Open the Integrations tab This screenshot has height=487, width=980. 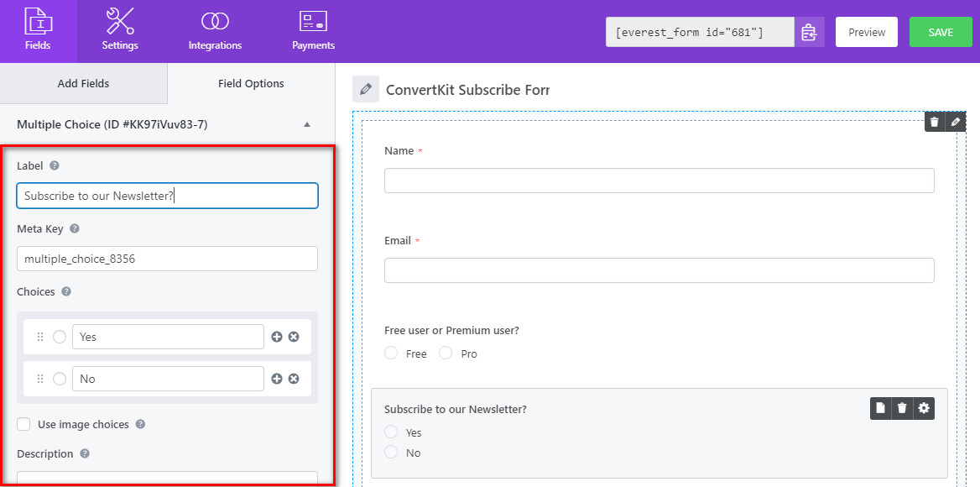[x=216, y=31]
